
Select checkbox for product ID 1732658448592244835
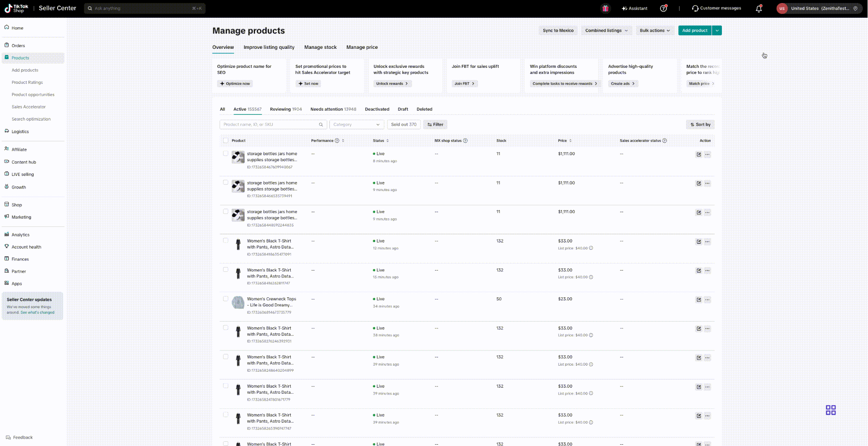[226, 211]
